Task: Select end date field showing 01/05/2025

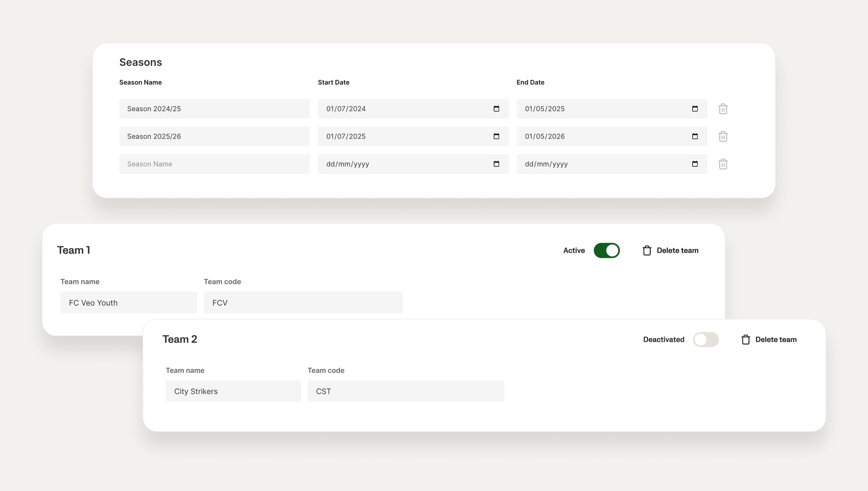Action: pos(612,109)
